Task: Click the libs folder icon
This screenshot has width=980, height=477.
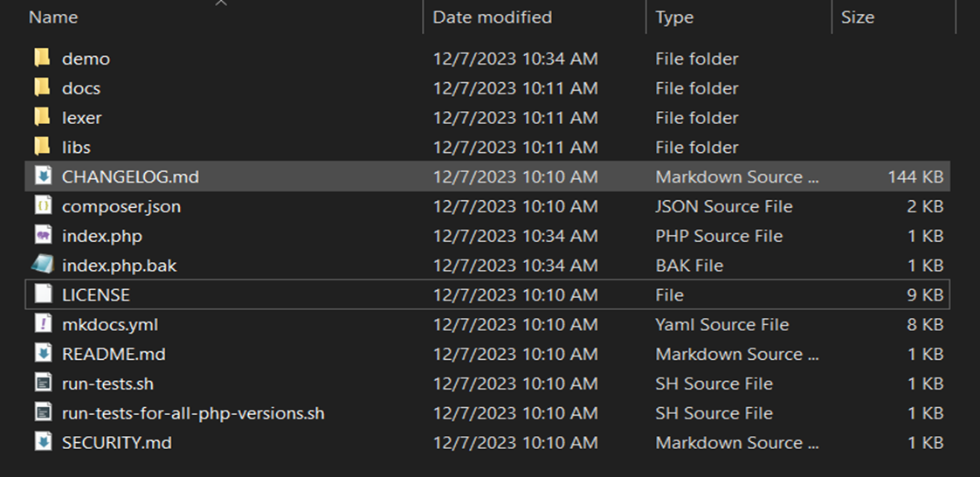Action: [x=42, y=148]
